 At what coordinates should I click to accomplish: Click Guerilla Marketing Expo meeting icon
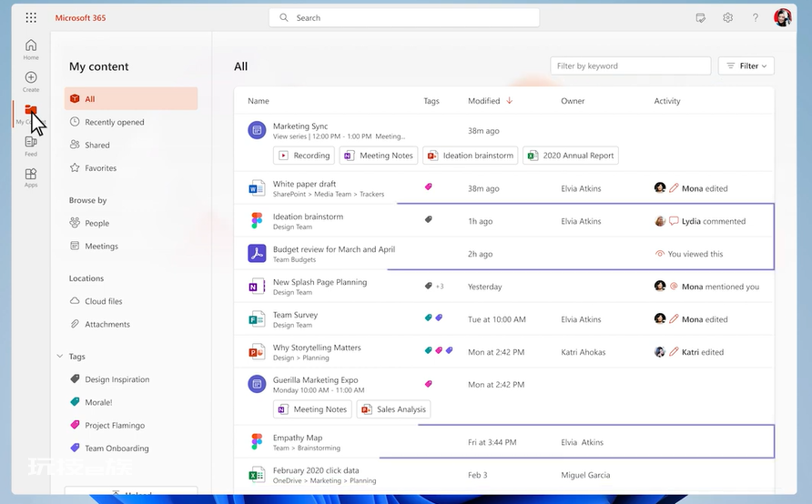[257, 384]
